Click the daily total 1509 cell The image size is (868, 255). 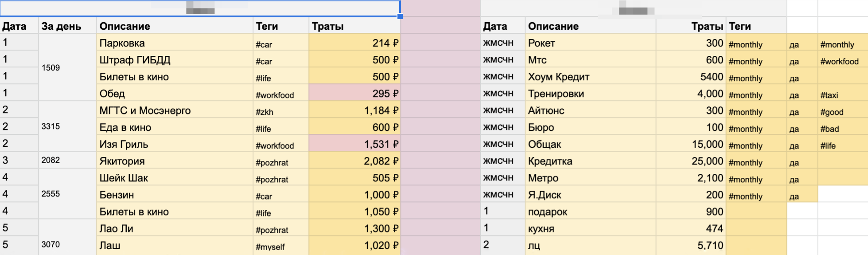pos(67,67)
